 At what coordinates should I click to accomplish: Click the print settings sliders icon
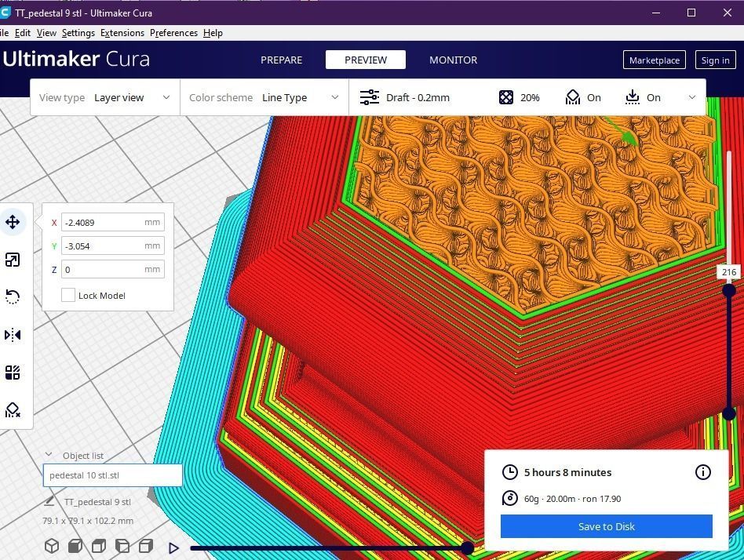click(x=369, y=97)
